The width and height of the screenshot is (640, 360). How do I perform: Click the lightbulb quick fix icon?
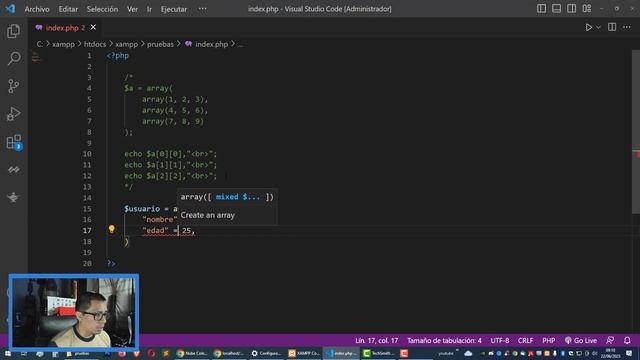tap(111, 229)
